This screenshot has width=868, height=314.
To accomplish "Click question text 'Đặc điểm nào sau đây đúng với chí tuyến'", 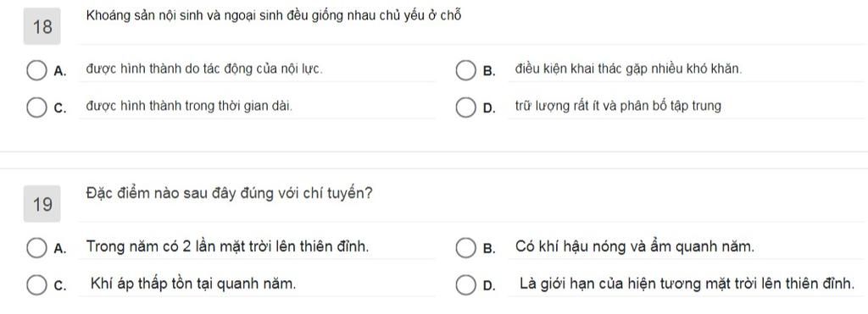I will click(229, 195).
